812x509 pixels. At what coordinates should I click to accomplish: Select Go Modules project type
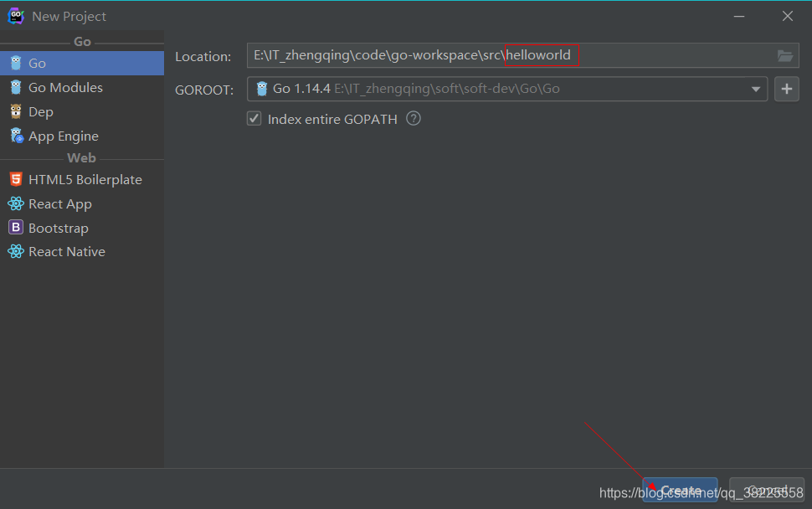pos(82,88)
